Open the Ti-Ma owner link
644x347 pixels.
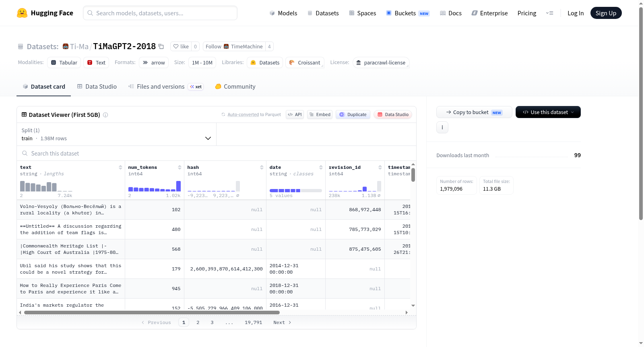[79, 46]
